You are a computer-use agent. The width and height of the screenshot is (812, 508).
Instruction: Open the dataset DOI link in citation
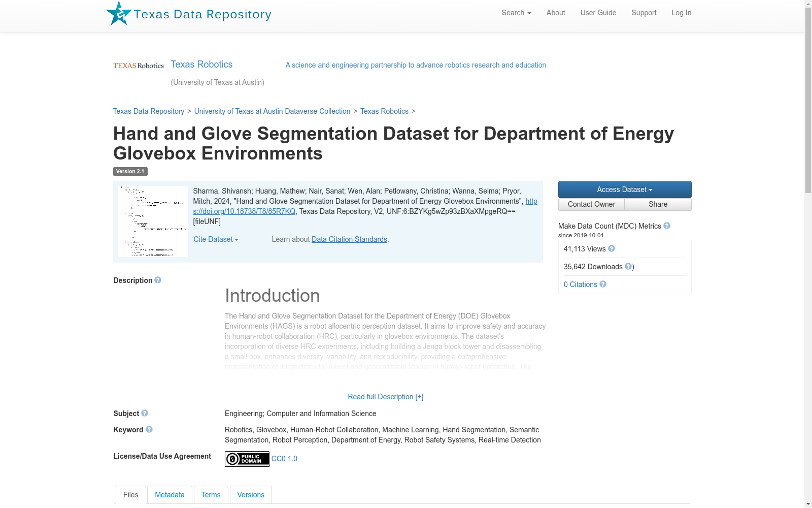pos(244,211)
